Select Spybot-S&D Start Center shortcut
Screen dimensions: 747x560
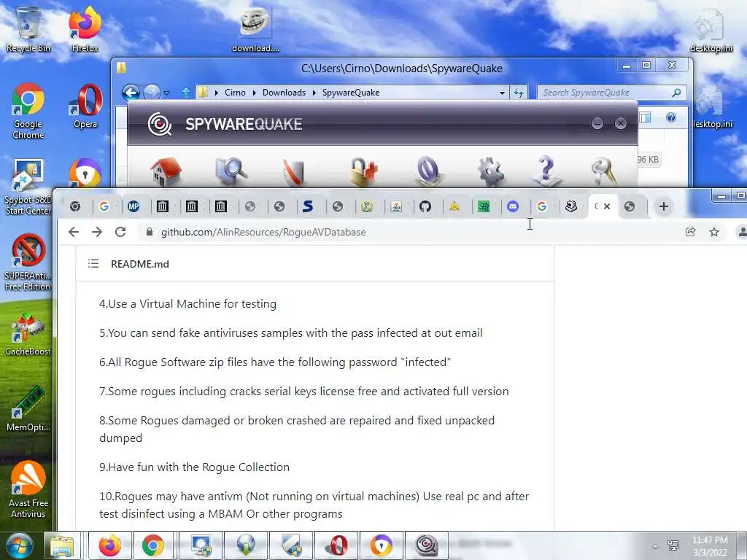click(x=28, y=187)
